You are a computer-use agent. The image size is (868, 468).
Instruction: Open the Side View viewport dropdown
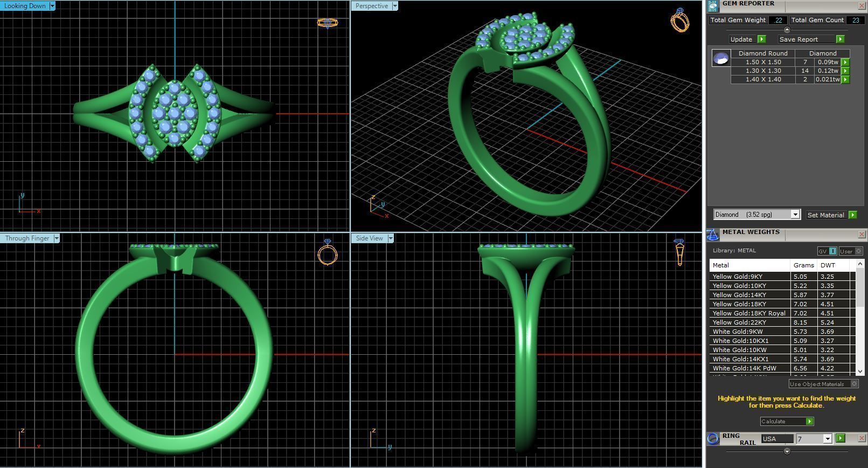tap(391, 238)
